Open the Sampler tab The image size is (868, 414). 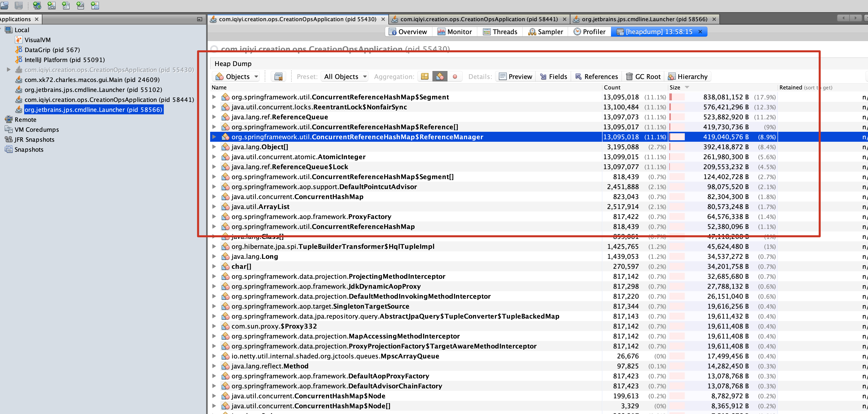[x=545, y=32]
